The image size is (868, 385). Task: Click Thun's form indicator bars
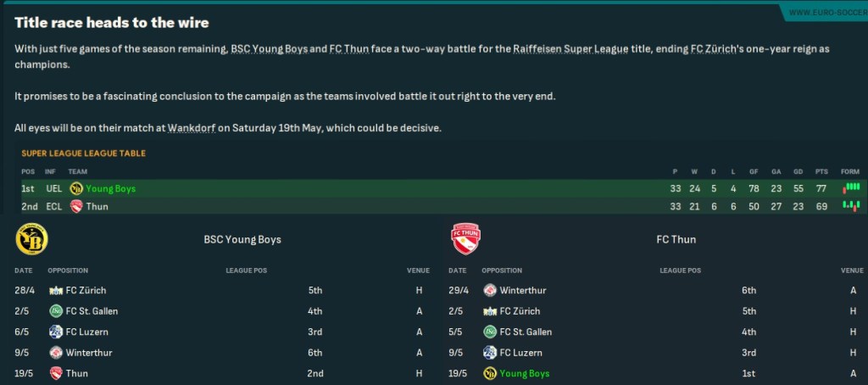click(851, 206)
